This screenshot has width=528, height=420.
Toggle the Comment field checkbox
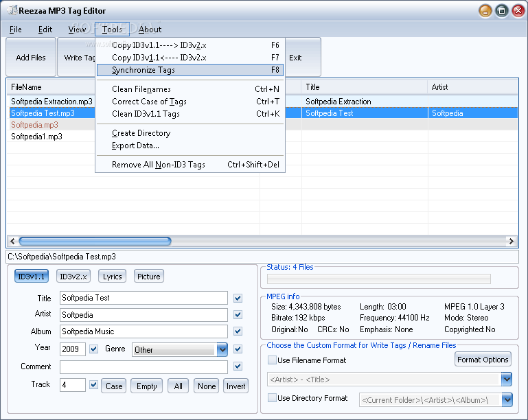coord(238,366)
